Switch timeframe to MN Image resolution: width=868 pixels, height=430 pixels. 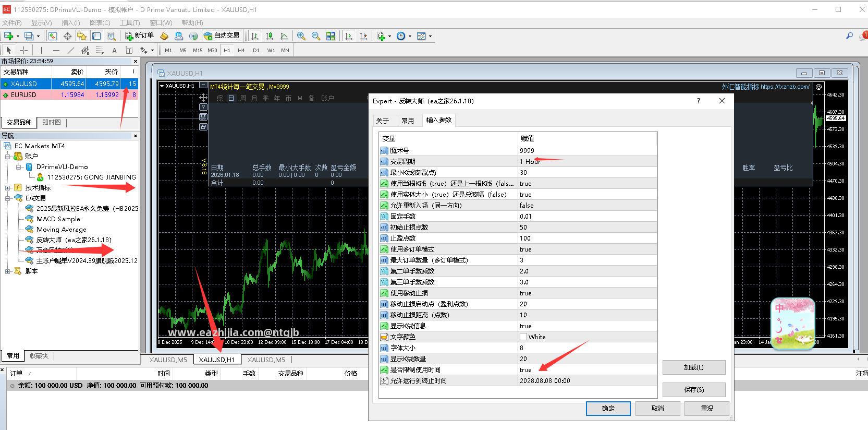[x=285, y=50]
